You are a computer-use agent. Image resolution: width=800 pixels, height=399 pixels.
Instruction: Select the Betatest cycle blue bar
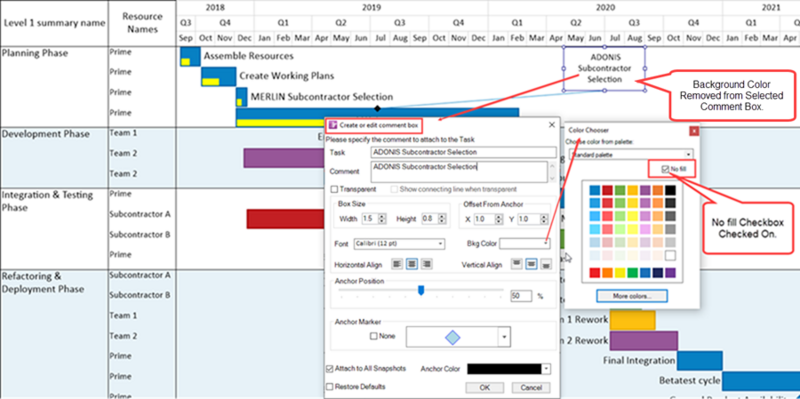(760, 381)
